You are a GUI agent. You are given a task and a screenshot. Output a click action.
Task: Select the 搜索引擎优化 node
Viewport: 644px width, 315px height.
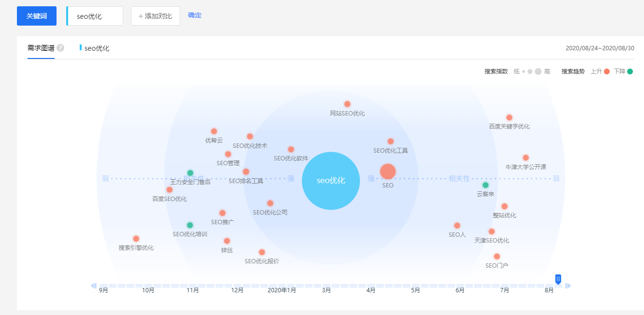coord(136,239)
